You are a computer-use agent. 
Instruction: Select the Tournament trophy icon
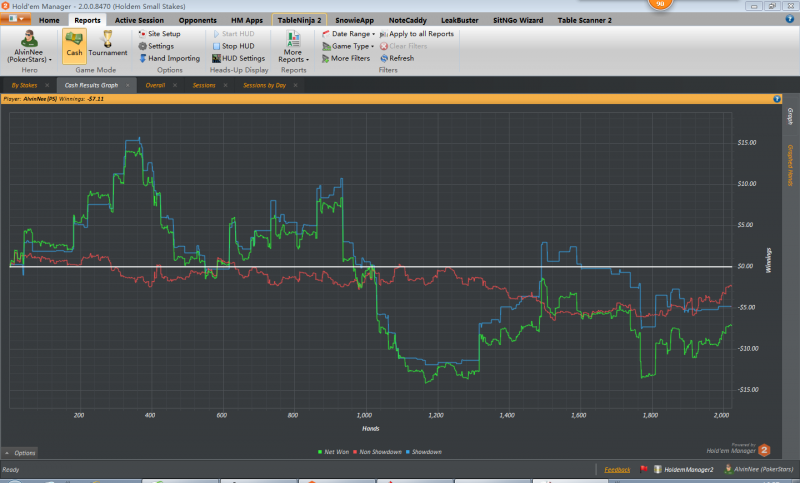(x=107, y=42)
